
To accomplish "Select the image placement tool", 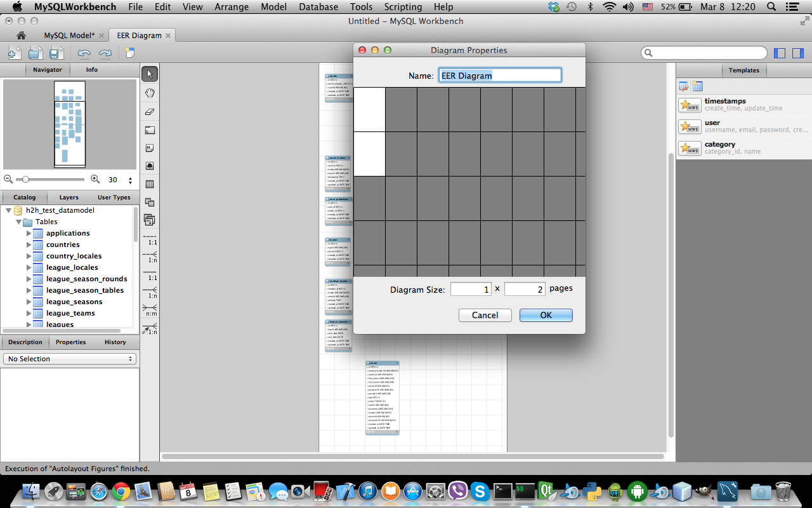I will click(150, 165).
